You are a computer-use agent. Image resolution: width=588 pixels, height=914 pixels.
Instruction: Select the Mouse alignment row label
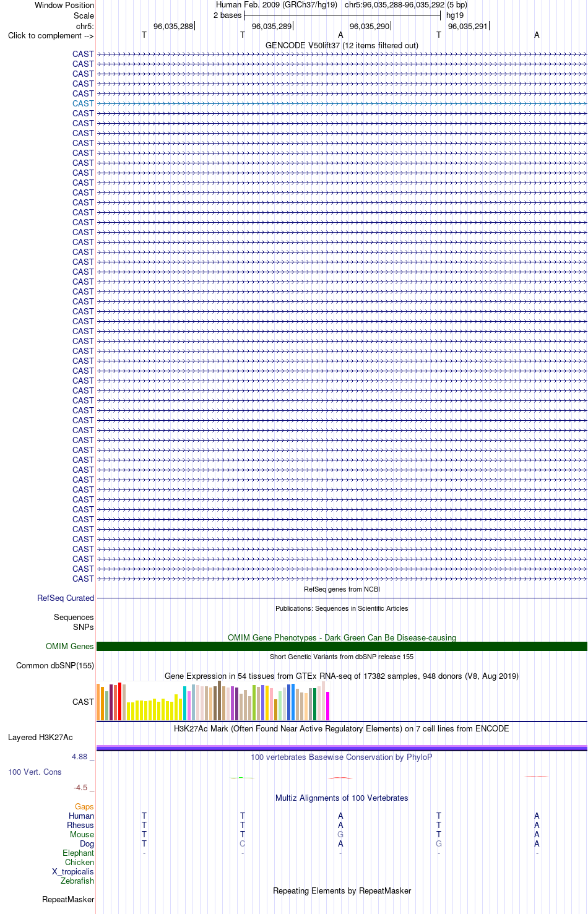tap(82, 834)
